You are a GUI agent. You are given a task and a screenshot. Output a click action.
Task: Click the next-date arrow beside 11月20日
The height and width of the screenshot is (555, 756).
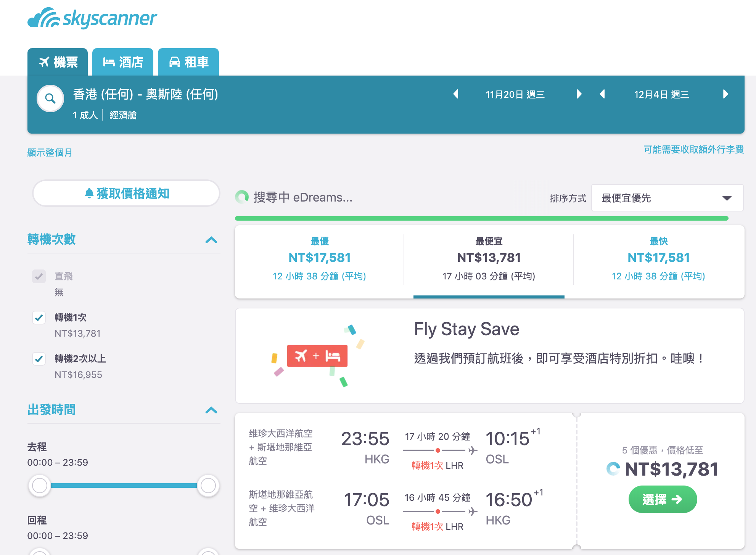[x=579, y=95]
